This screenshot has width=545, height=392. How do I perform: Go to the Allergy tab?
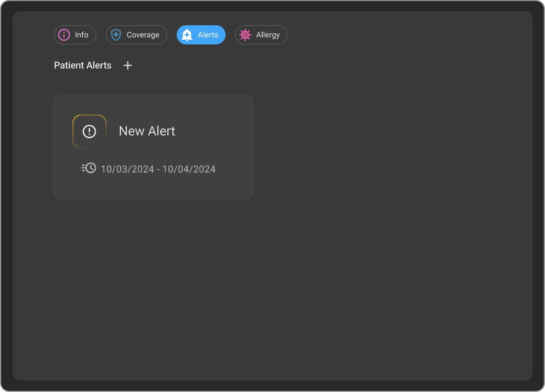coord(261,35)
